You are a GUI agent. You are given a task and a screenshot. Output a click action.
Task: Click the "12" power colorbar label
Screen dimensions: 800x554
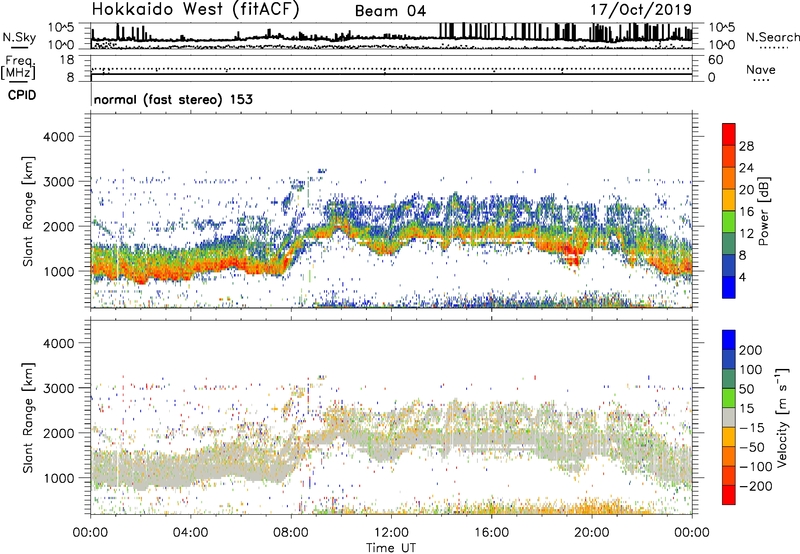point(746,233)
